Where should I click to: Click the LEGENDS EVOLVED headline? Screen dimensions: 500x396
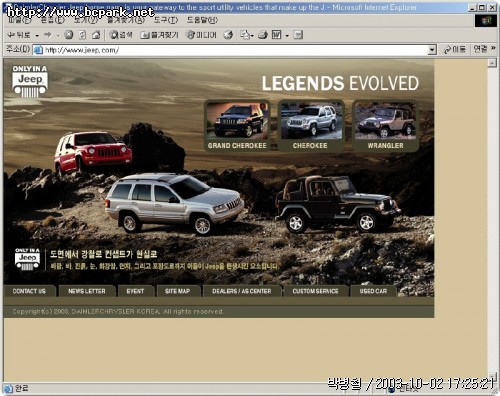coord(340,83)
